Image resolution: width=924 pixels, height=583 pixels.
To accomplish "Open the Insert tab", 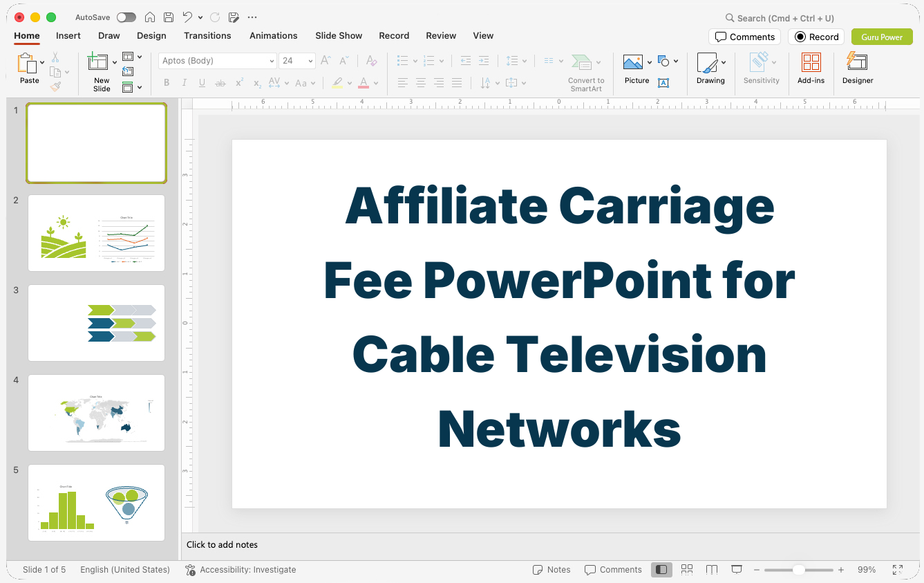I will coord(68,36).
